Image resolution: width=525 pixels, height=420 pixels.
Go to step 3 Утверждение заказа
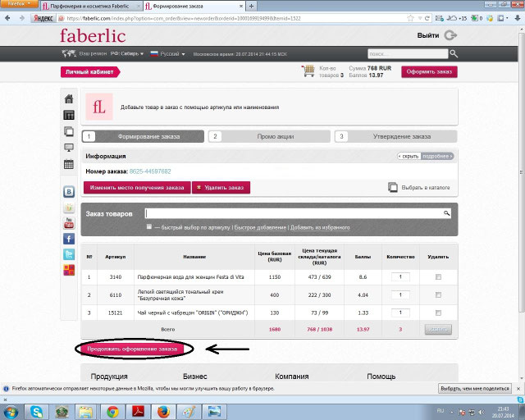tap(395, 137)
